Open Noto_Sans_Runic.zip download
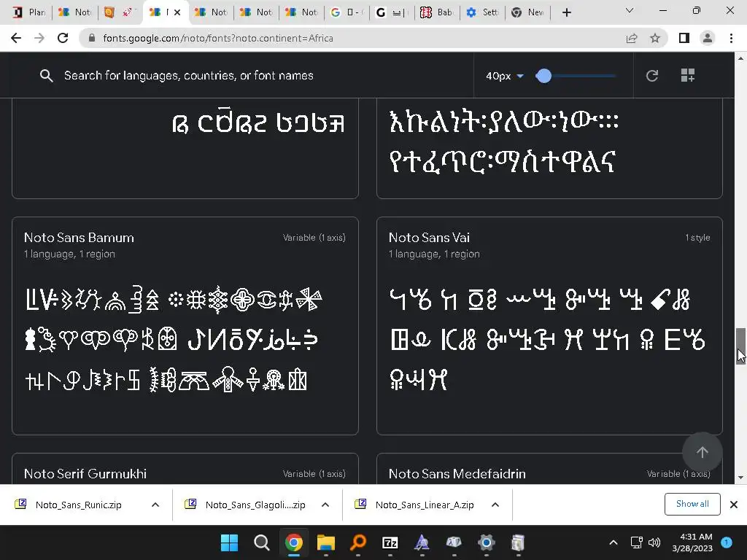The width and height of the screenshot is (747, 560). pyautogui.click(x=78, y=505)
